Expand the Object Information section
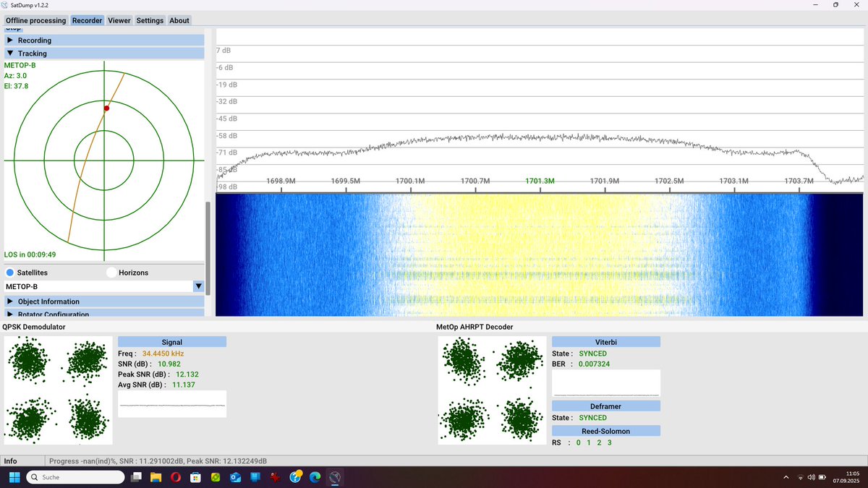The width and height of the screenshot is (868, 488). tap(104, 301)
